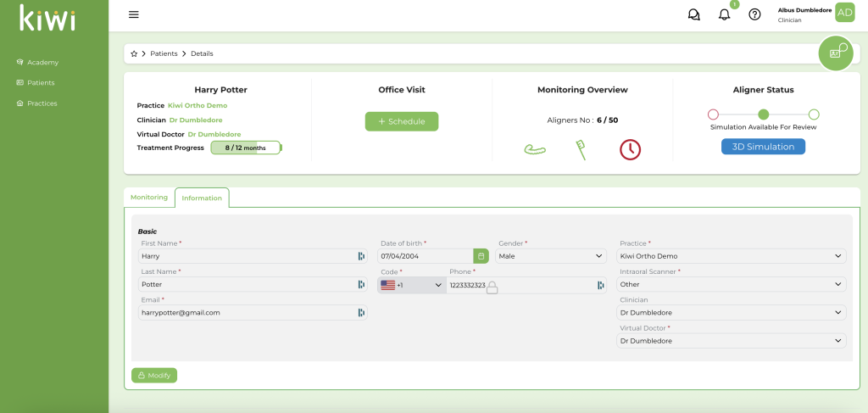Click the green aligner tray icon

click(x=534, y=150)
